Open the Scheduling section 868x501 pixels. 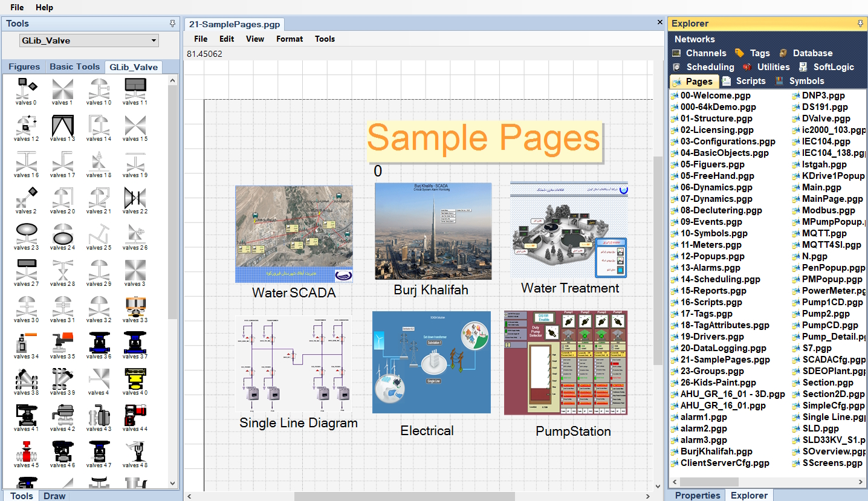(710, 66)
